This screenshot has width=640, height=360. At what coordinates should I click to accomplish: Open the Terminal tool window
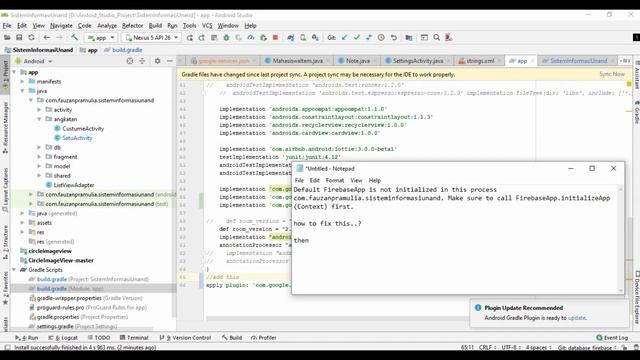click(134, 338)
